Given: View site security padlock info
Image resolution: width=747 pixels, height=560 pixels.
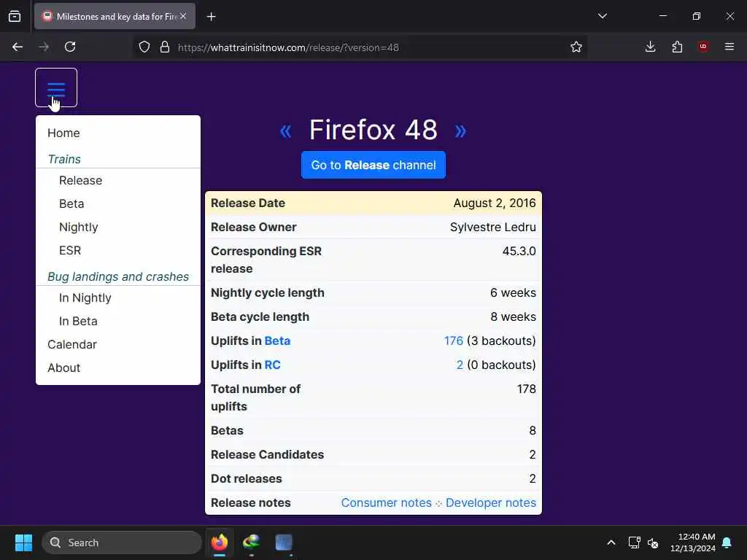Looking at the screenshot, I should coord(165,47).
